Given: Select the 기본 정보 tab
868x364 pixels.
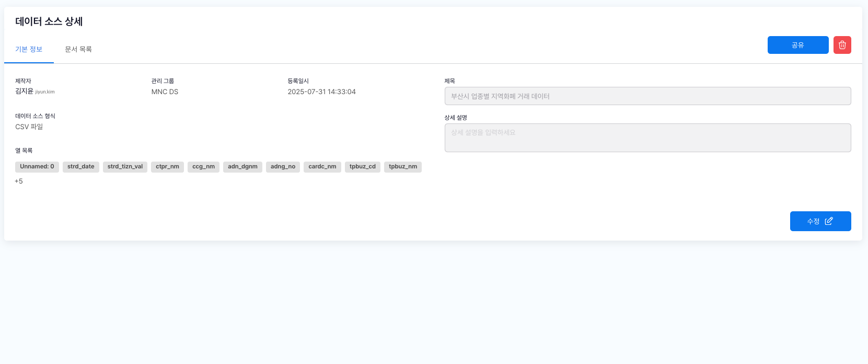Looking at the screenshot, I should 29,49.
